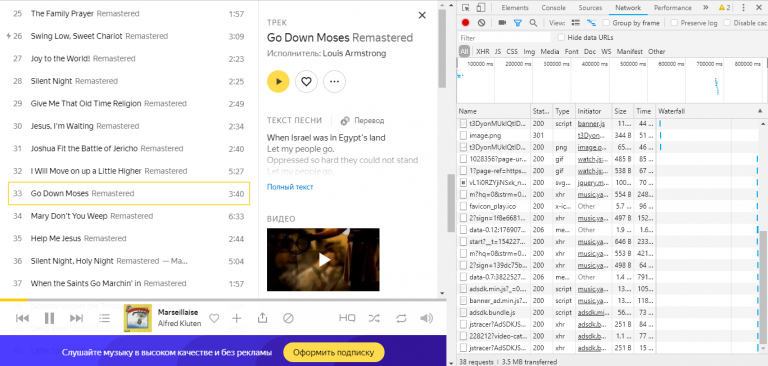
Task: Mute the player volume icon
Action: 427,318
